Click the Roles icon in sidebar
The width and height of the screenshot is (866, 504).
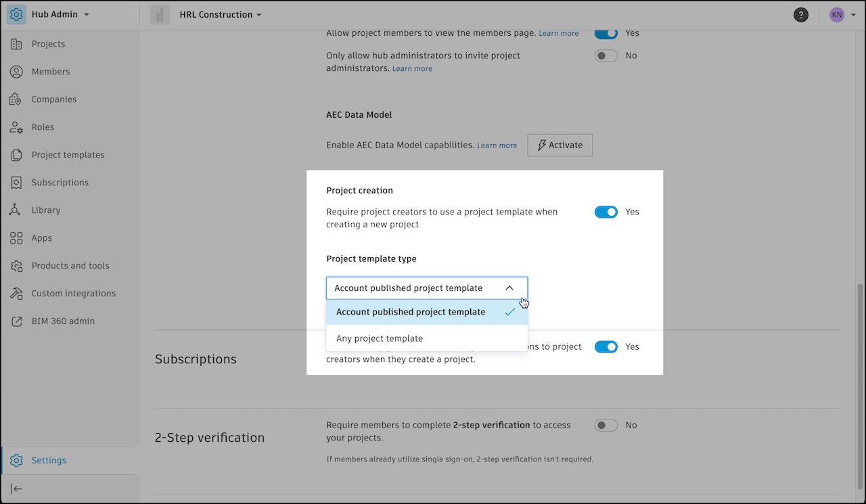click(x=16, y=127)
